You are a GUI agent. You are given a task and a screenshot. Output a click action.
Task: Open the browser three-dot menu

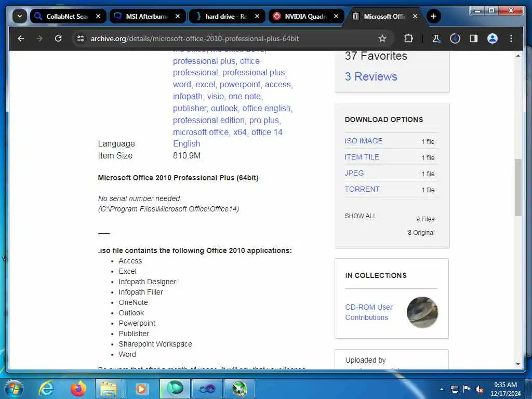pos(511,38)
